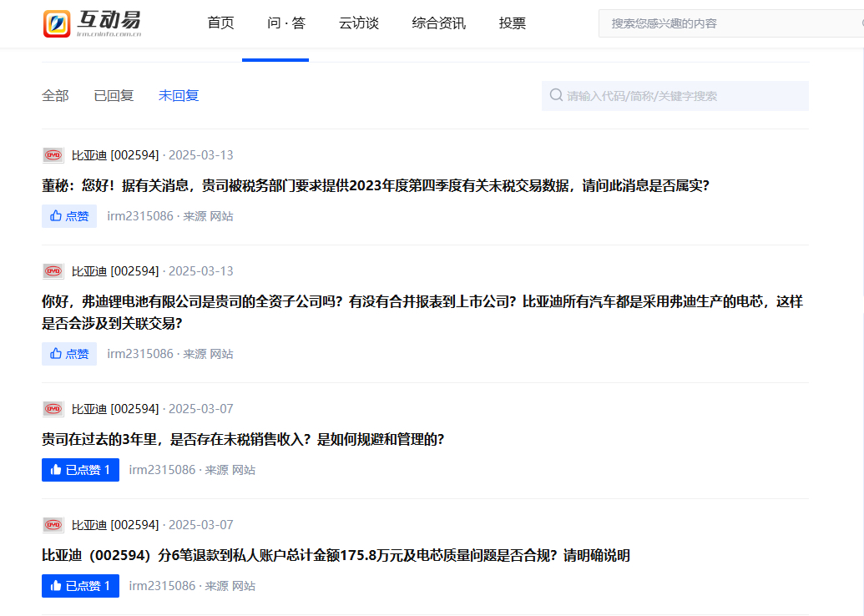Open question 贵司在过去的3年里是否存在未税销售收入
864x616 pixels.
243,439
